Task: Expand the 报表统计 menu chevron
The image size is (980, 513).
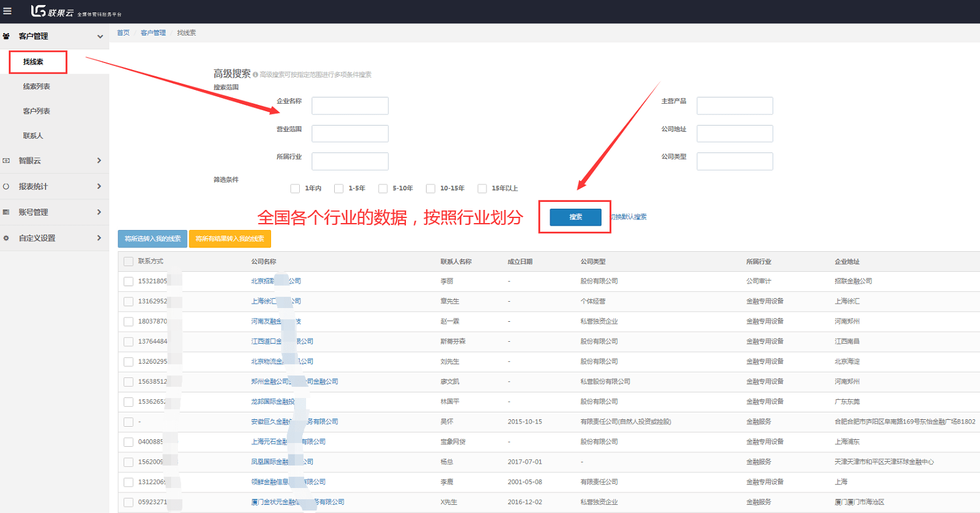Action: (99, 186)
